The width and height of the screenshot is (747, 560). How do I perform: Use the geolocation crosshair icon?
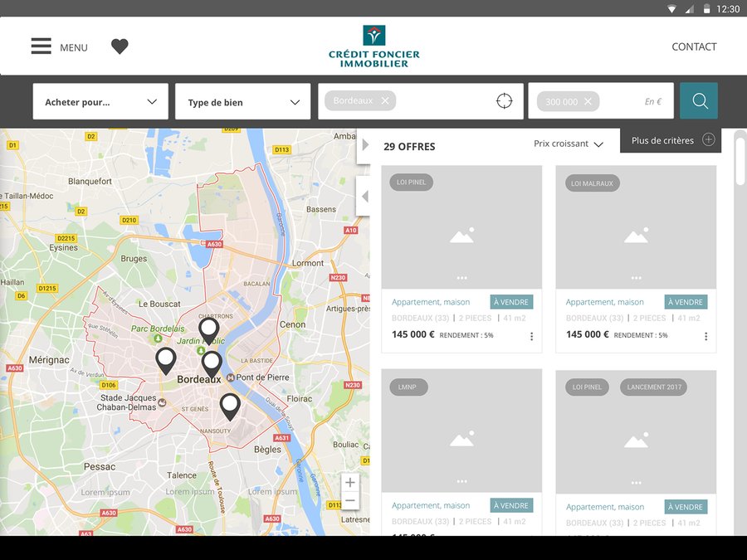coord(504,101)
